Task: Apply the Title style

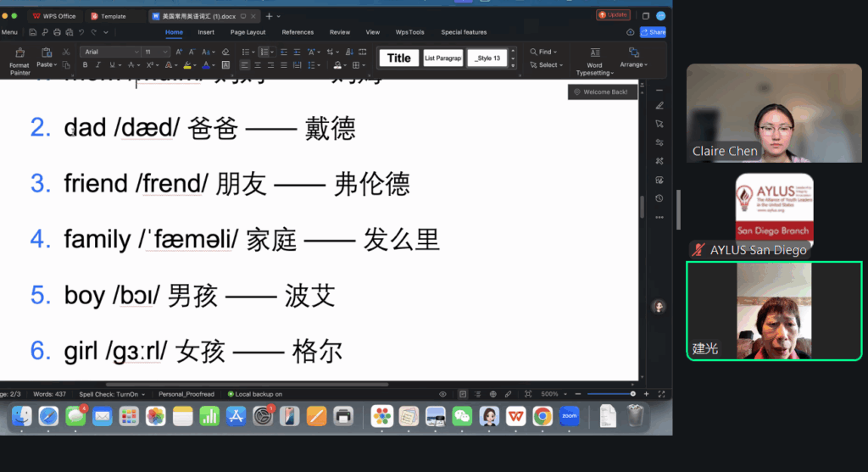Action: tap(398, 58)
